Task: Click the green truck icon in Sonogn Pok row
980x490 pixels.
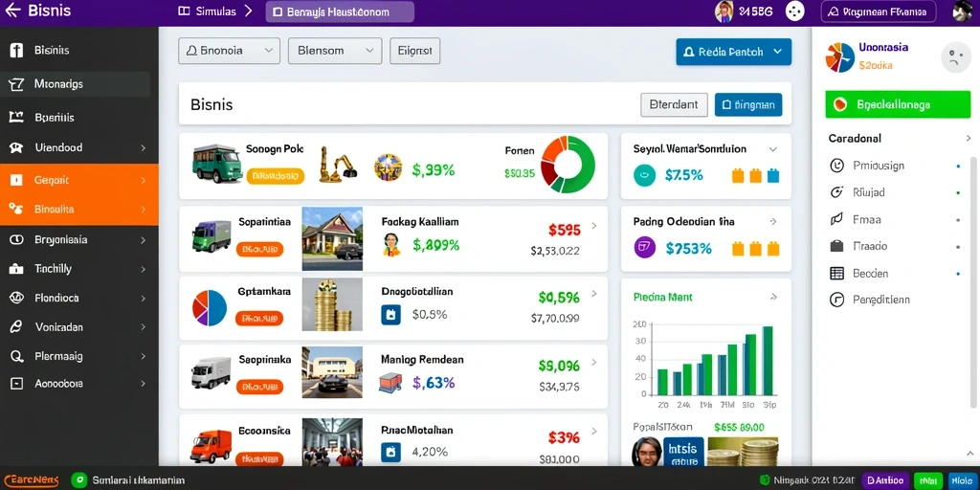Action: 217,164
